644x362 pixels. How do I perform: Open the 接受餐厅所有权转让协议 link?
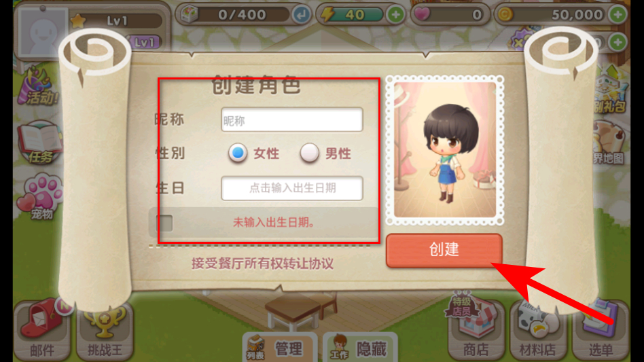tap(262, 264)
